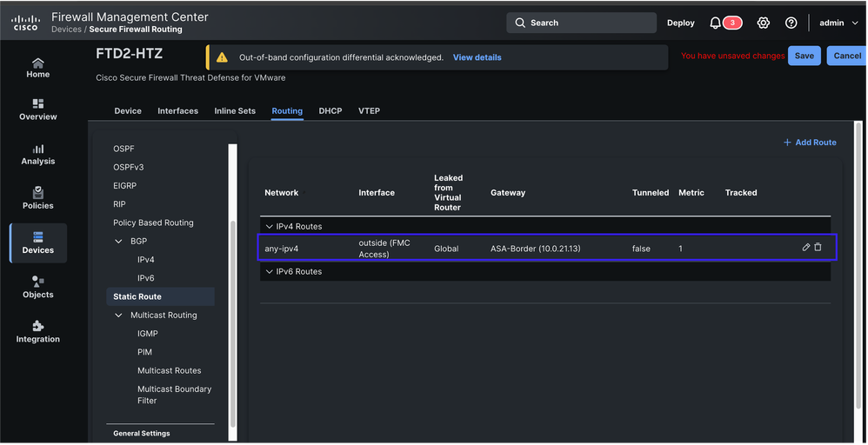Switch to the Interfaces tab
Image resolution: width=868 pixels, height=445 pixels.
click(177, 110)
